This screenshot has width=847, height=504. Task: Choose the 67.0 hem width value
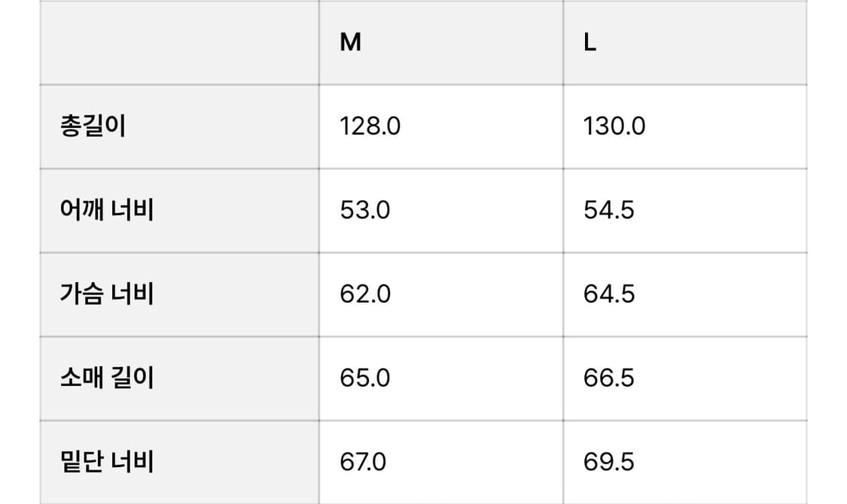pos(363,461)
